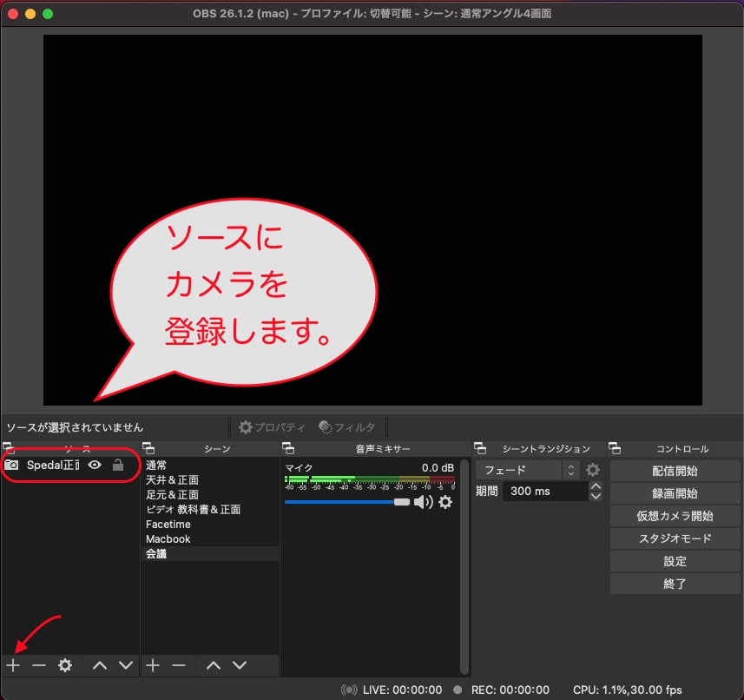Click the up stepper on 期間 duration

coord(596,485)
